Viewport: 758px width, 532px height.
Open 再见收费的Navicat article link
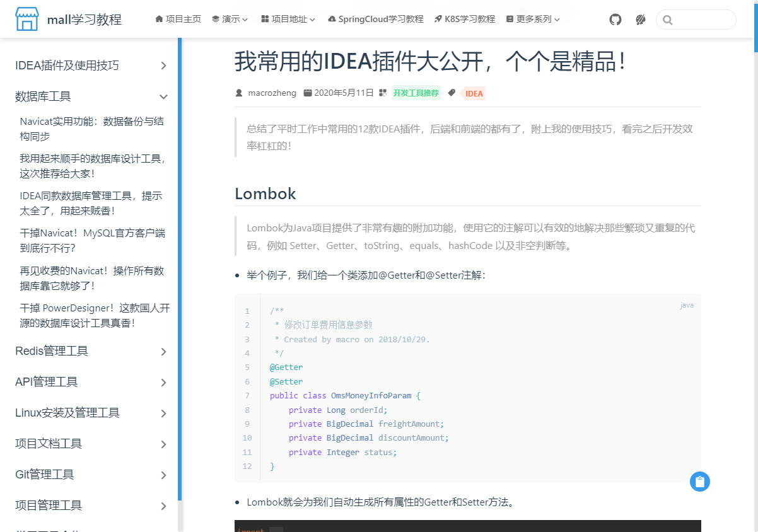tap(92, 278)
